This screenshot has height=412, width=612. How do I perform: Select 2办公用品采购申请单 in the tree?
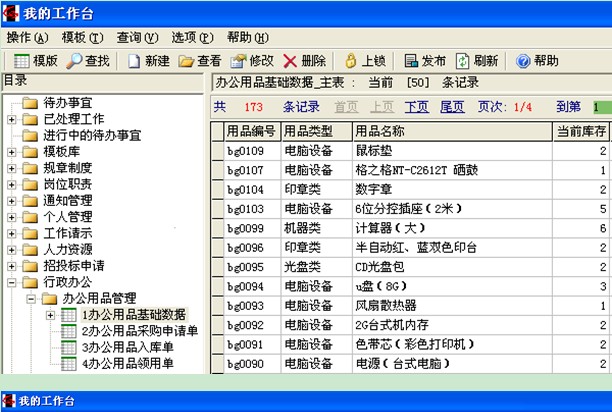point(139,331)
